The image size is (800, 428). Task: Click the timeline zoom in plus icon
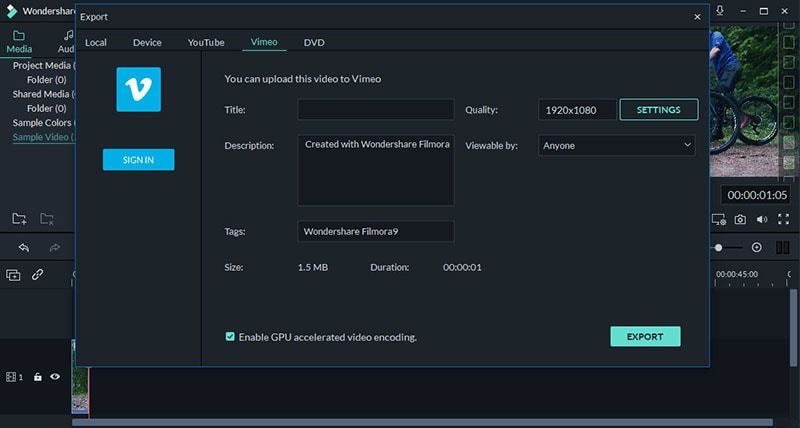(757, 247)
